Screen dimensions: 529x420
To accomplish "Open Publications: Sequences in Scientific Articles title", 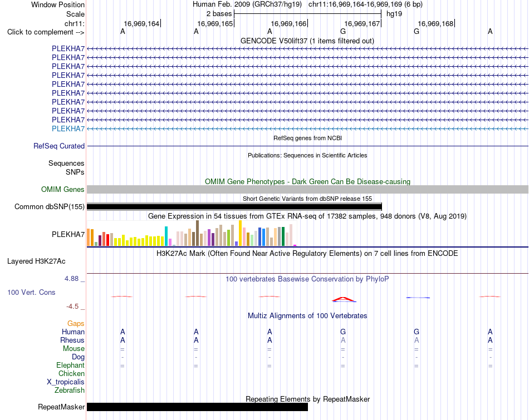I will coord(307,155).
